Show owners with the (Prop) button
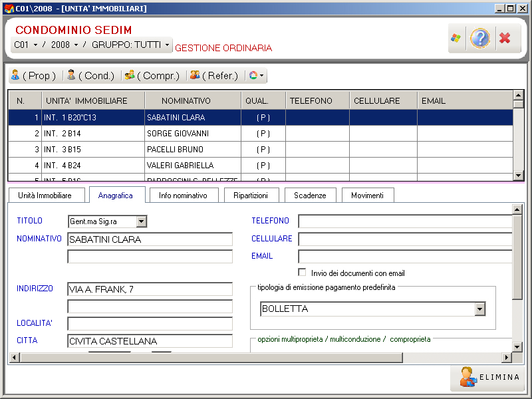 point(34,76)
